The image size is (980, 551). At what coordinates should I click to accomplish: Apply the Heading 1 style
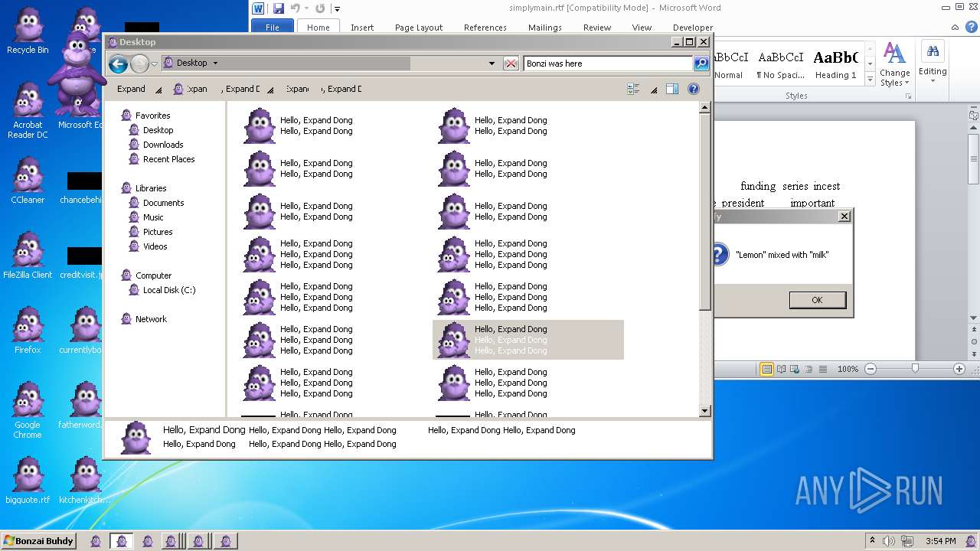click(x=835, y=64)
